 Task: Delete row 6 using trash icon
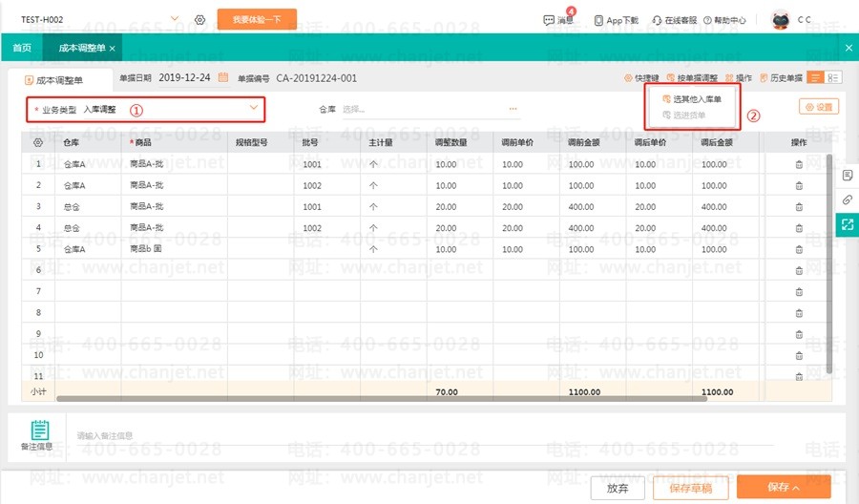(799, 271)
